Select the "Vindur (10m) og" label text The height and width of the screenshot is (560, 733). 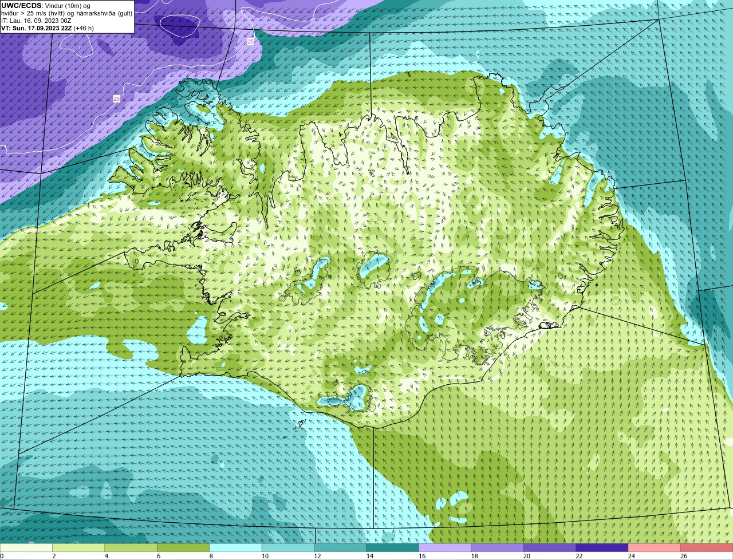point(68,6)
